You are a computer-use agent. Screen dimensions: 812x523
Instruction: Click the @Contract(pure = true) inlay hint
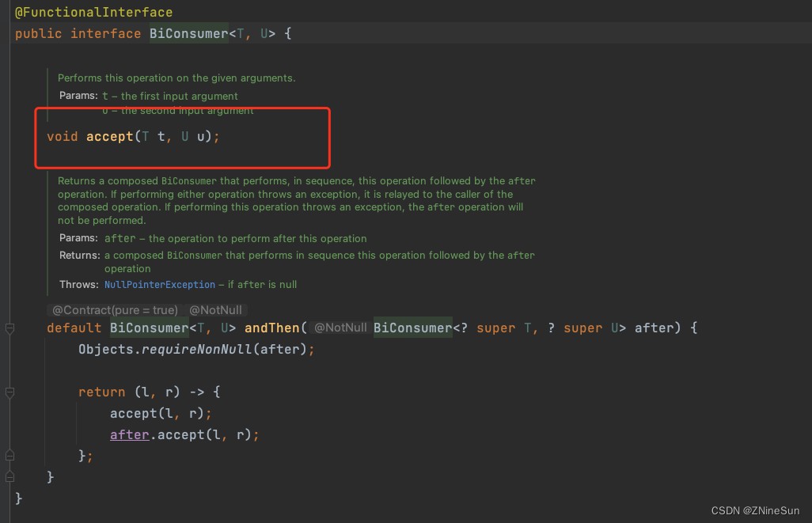coord(115,310)
